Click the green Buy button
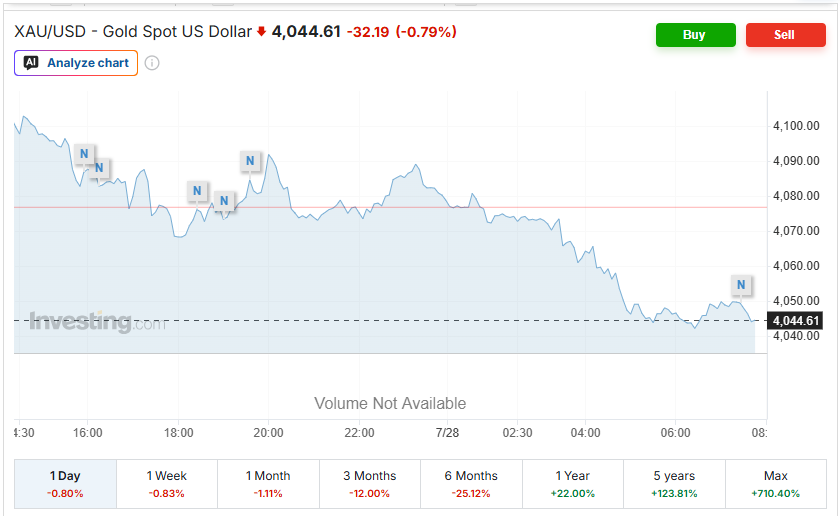 coord(695,35)
